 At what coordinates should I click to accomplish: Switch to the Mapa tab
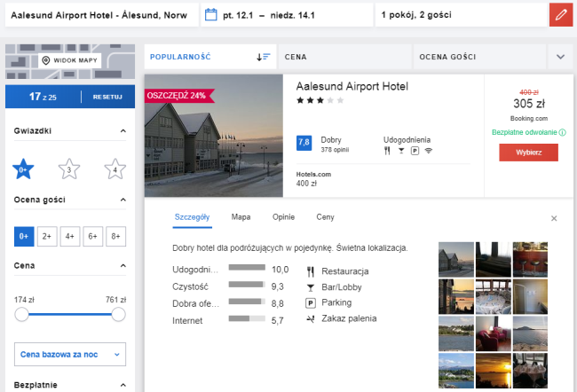pyautogui.click(x=241, y=217)
